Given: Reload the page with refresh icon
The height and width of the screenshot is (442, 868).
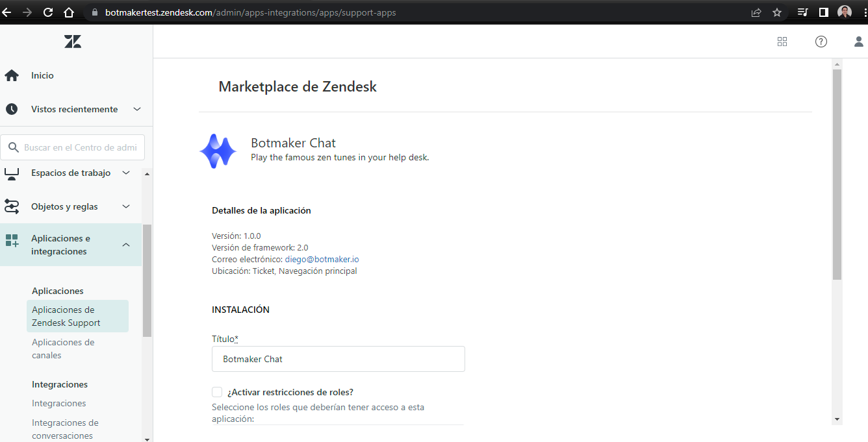Looking at the screenshot, I should [48, 12].
